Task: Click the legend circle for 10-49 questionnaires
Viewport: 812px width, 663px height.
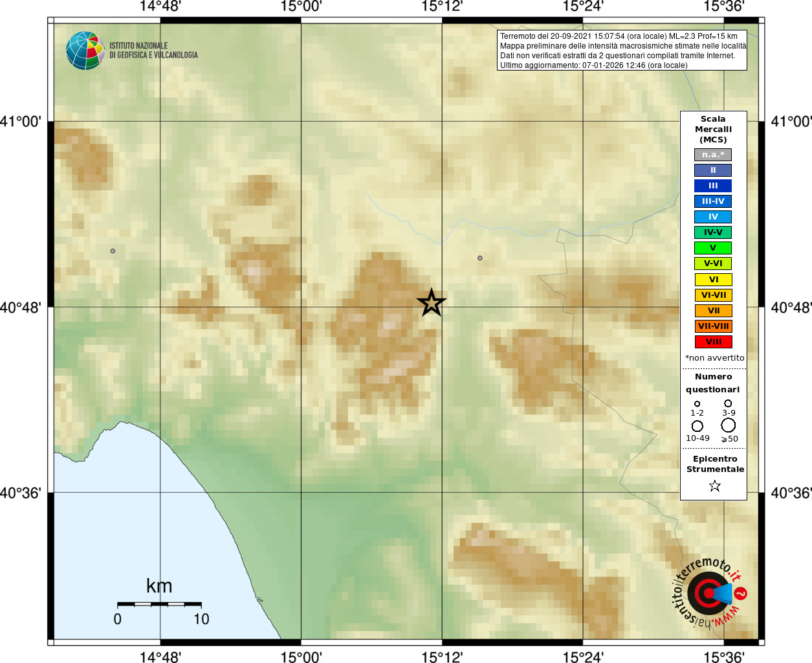Action: click(697, 426)
